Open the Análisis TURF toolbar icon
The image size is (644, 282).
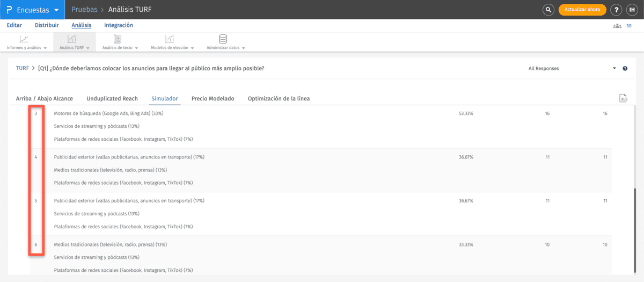coord(72,39)
